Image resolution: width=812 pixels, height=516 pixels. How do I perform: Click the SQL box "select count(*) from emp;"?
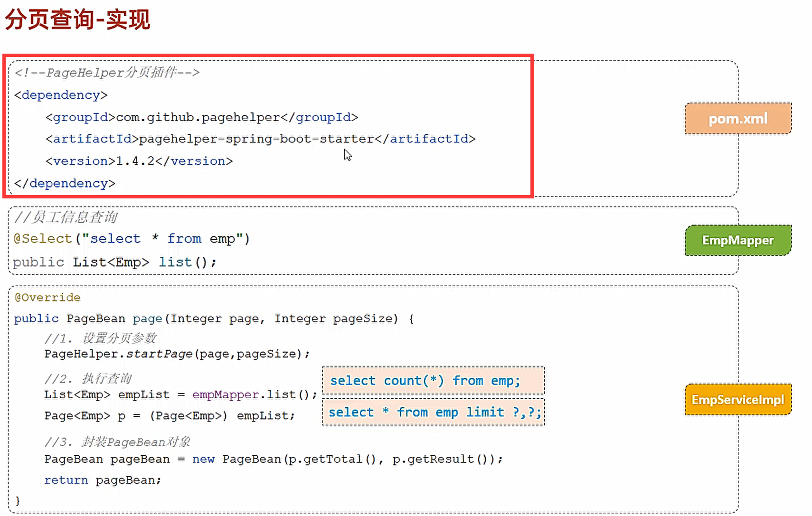pyautogui.click(x=433, y=380)
